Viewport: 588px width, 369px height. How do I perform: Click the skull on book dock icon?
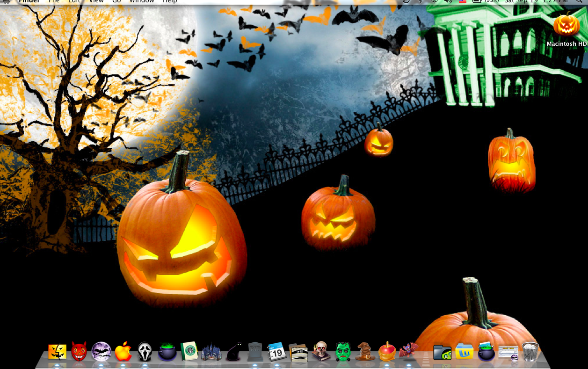coord(321,351)
